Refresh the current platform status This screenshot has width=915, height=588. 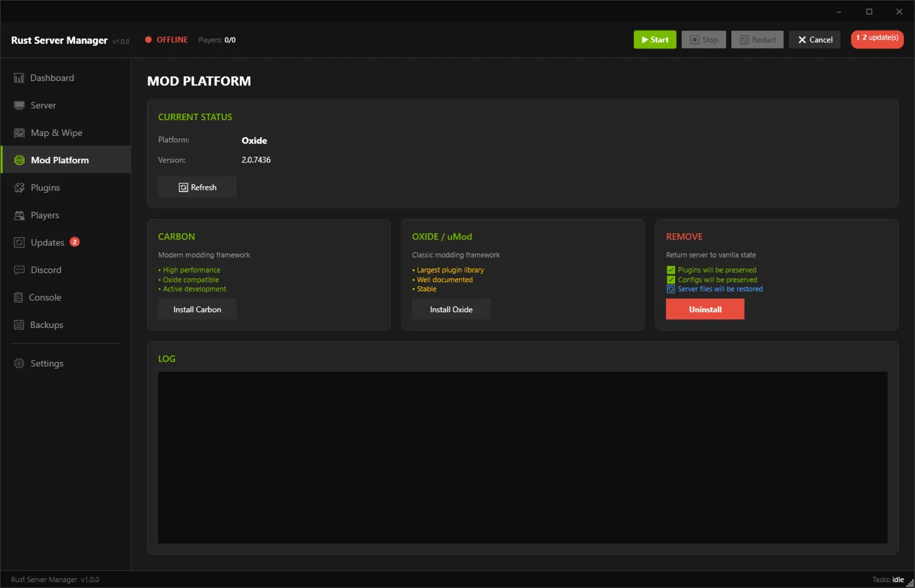[197, 188]
